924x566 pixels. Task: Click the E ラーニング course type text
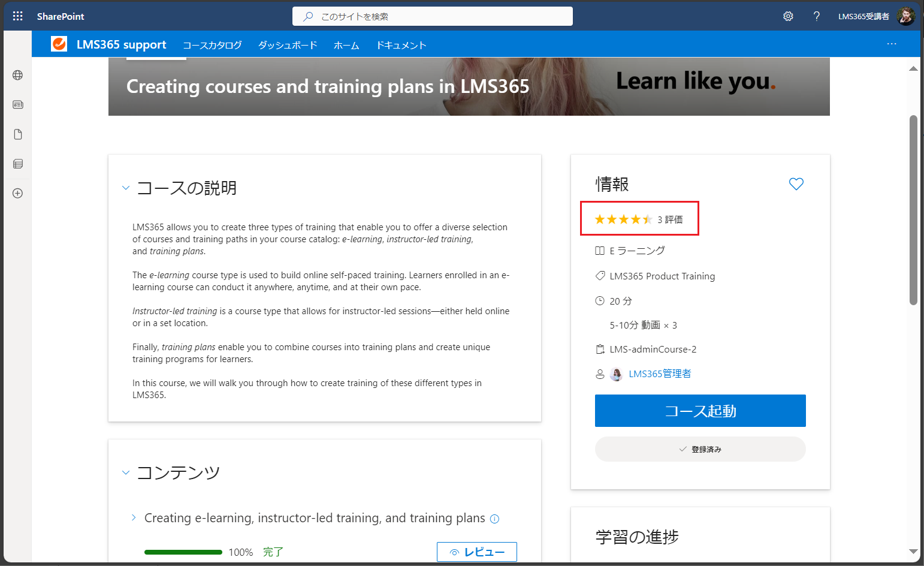637,251
